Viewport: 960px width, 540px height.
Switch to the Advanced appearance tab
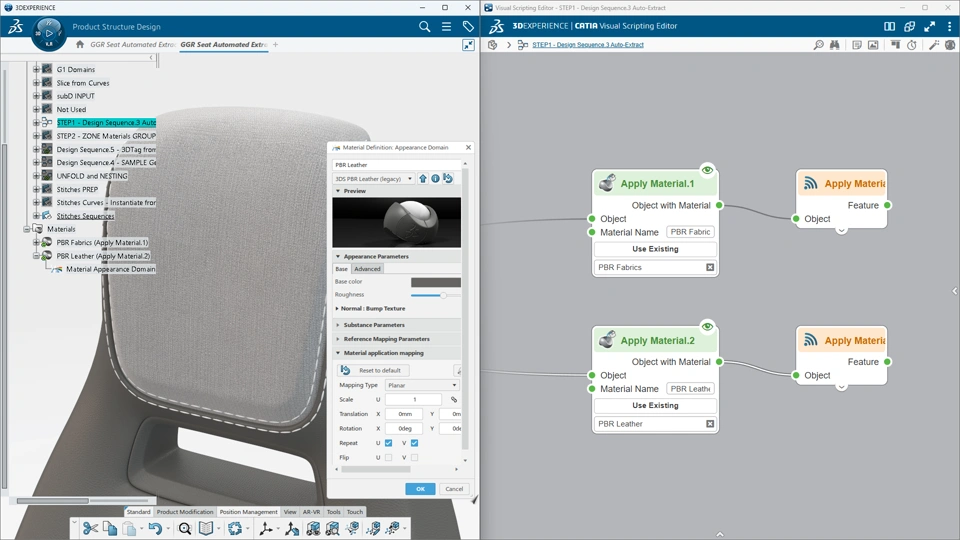pos(367,269)
